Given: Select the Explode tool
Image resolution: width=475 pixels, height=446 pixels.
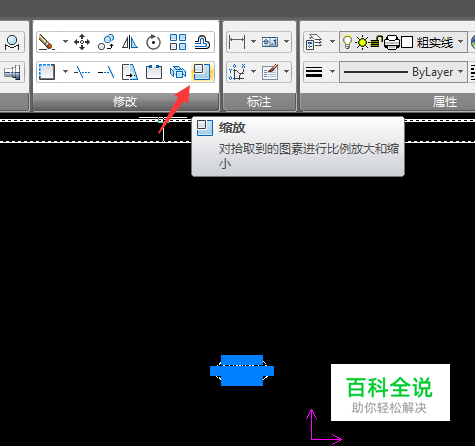Looking at the screenshot, I should pyautogui.click(x=178, y=72).
